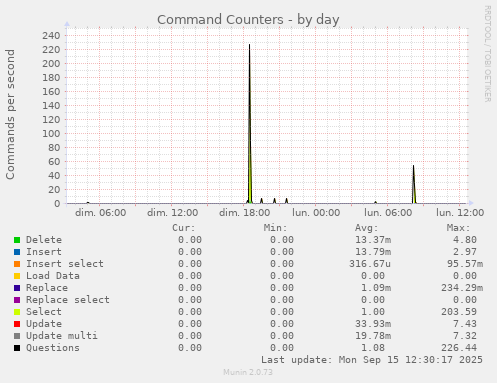The image size is (497, 383).
Task: Click the 'Last update' timestamp text
Action: click(372, 360)
